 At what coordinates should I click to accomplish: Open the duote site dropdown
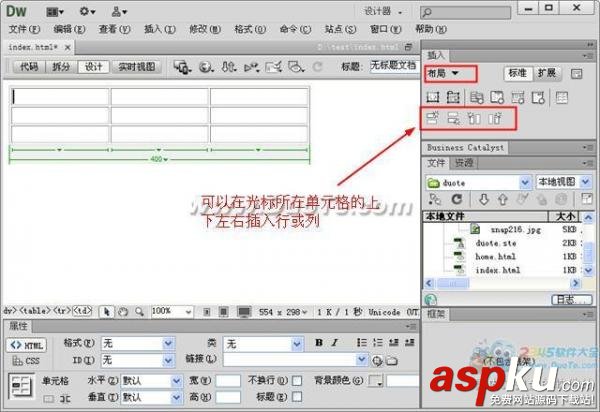click(525, 183)
